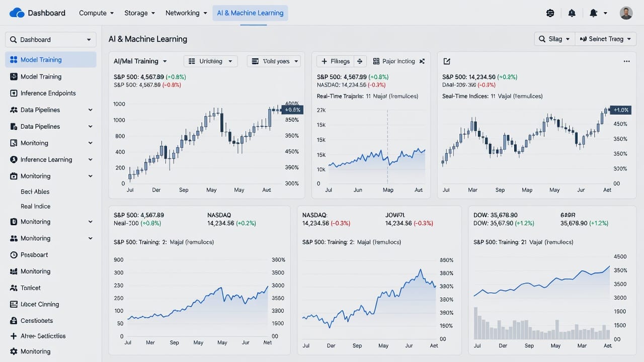
Task: Click the 'DOW: 35,678.90' value
Action: [x=496, y=215]
